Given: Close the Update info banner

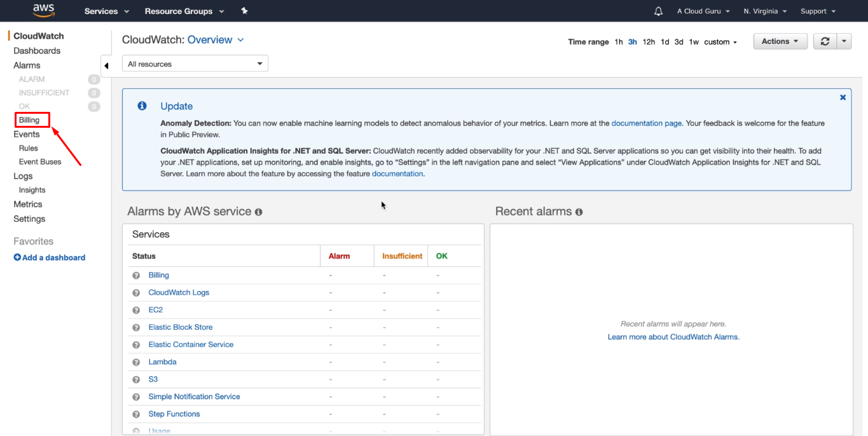Looking at the screenshot, I should tap(843, 97).
